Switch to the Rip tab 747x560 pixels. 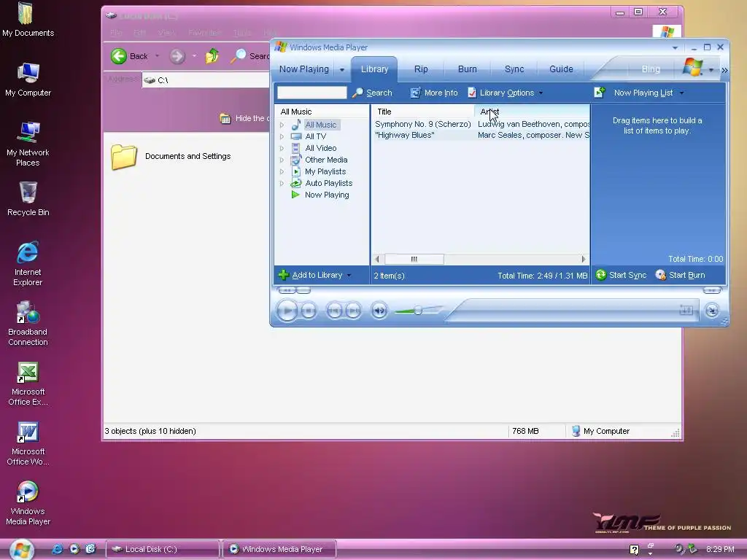[x=421, y=69]
